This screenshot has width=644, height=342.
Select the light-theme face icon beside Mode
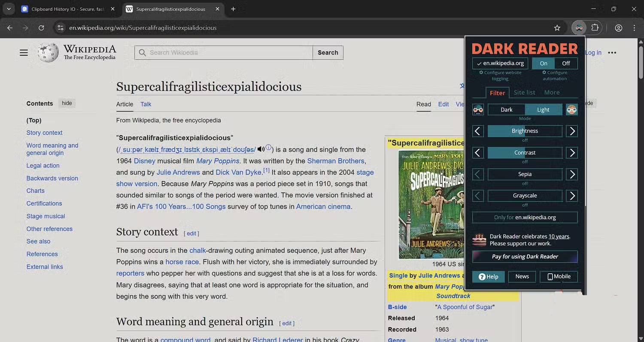coord(571,109)
